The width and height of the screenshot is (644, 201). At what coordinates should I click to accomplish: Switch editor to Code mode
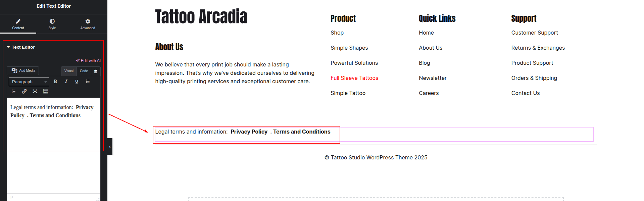[x=84, y=71]
